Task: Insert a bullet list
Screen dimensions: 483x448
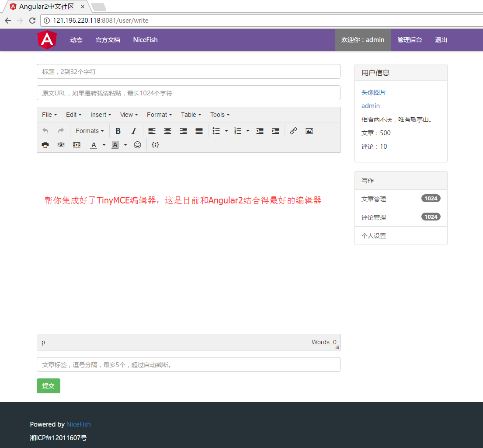Action: (x=216, y=131)
